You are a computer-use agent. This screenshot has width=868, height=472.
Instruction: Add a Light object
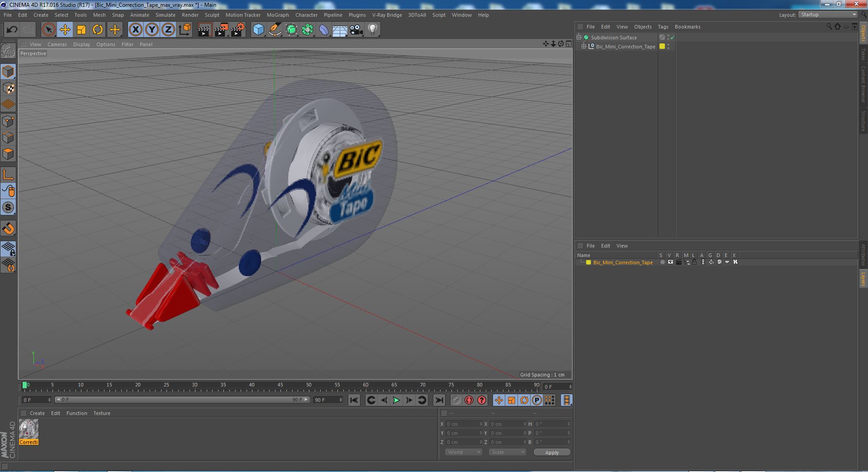[x=373, y=30]
